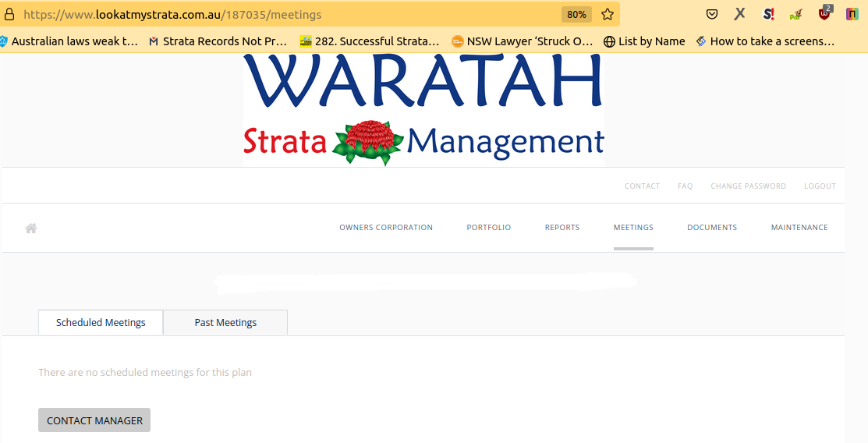Select the Scheduled Meetings tab
868x443 pixels.
(101, 322)
